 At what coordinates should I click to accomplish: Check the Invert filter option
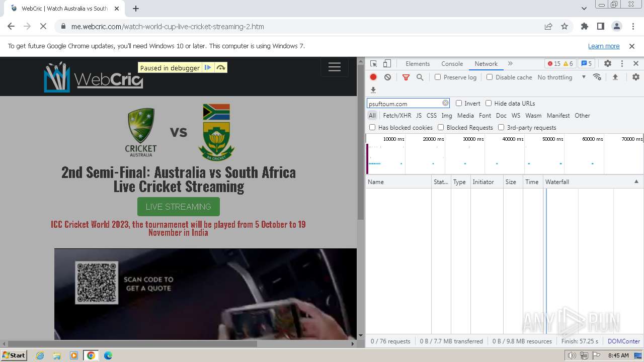pyautogui.click(x=459, y=103)
